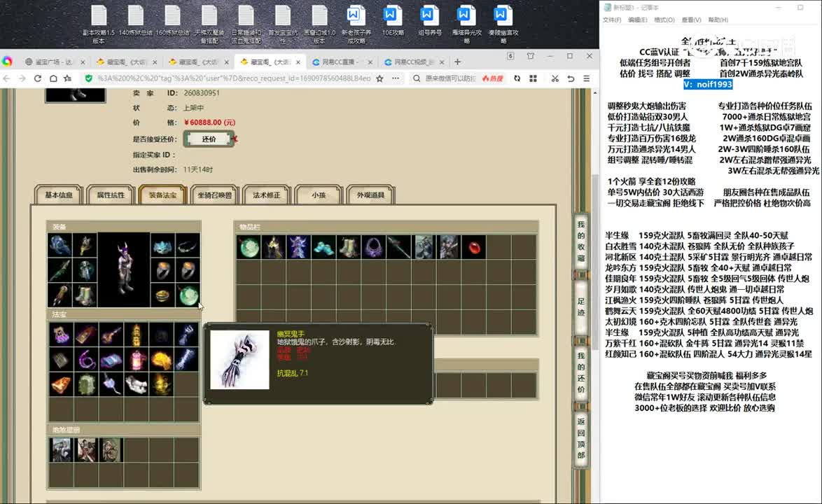
Task: Select the orange talisman in 法宝 grid
Action: 61,384
